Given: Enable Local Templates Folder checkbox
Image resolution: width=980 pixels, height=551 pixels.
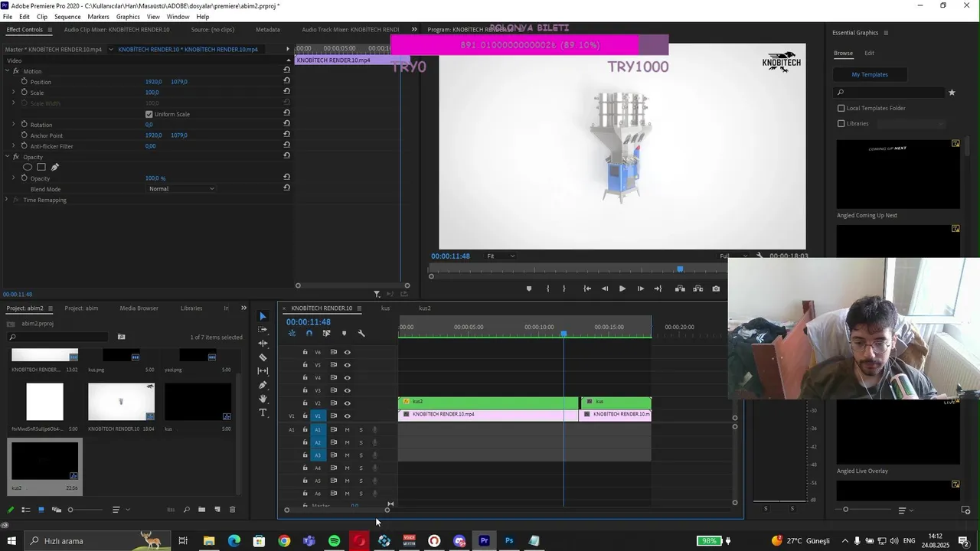Looking at the screenshot, I should pos(841,108).
